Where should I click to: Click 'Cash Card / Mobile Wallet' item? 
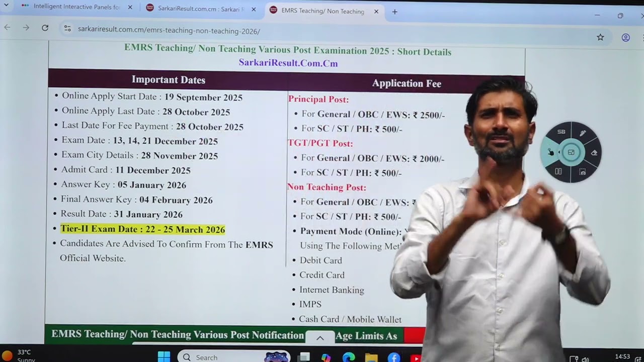[350, 319]
